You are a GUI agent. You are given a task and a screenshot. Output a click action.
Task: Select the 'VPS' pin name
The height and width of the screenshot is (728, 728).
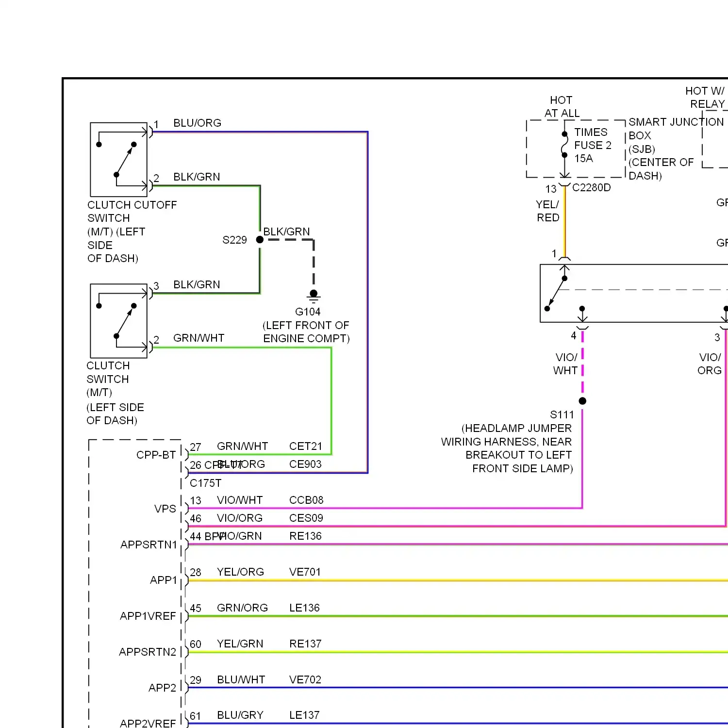coord(165,509)
